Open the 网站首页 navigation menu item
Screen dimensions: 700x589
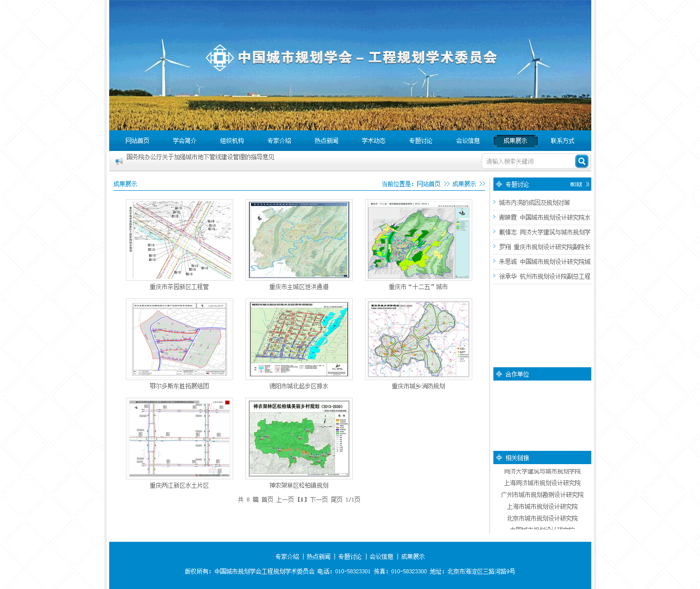coord(137,141)
